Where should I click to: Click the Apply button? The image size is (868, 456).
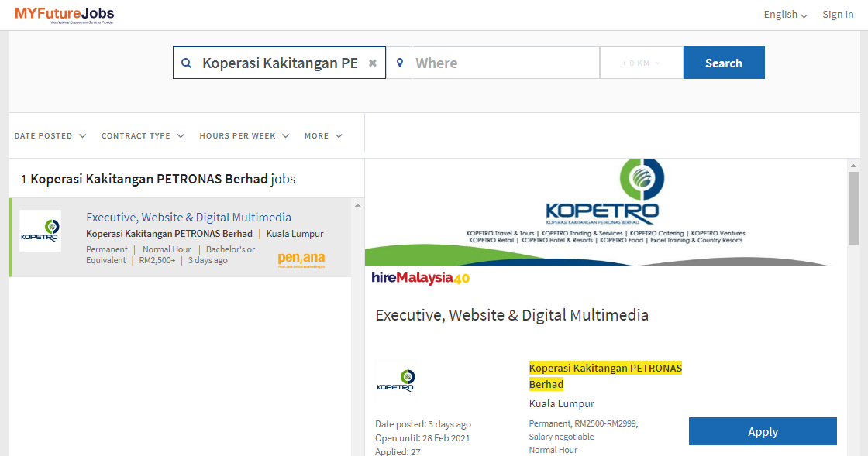tap(763, 431)
